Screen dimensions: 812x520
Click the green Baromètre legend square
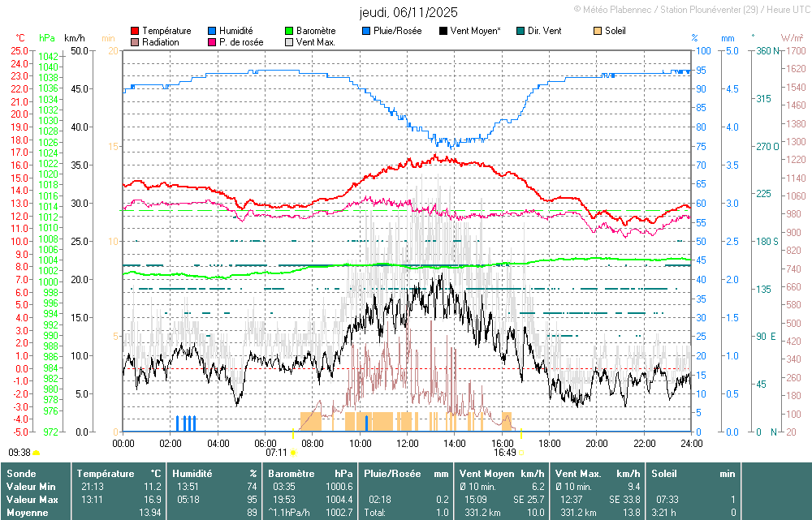(289, 31)
